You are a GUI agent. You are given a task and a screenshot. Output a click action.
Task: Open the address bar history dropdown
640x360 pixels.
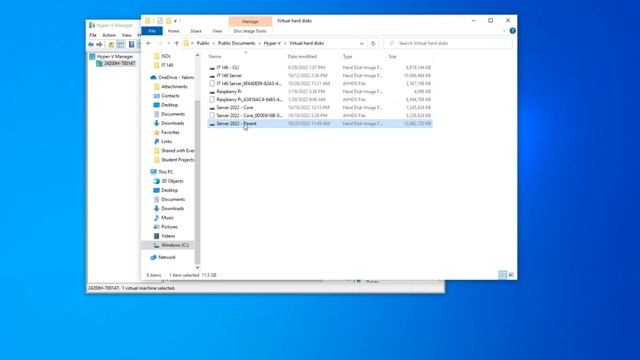[x=362, y=43]
